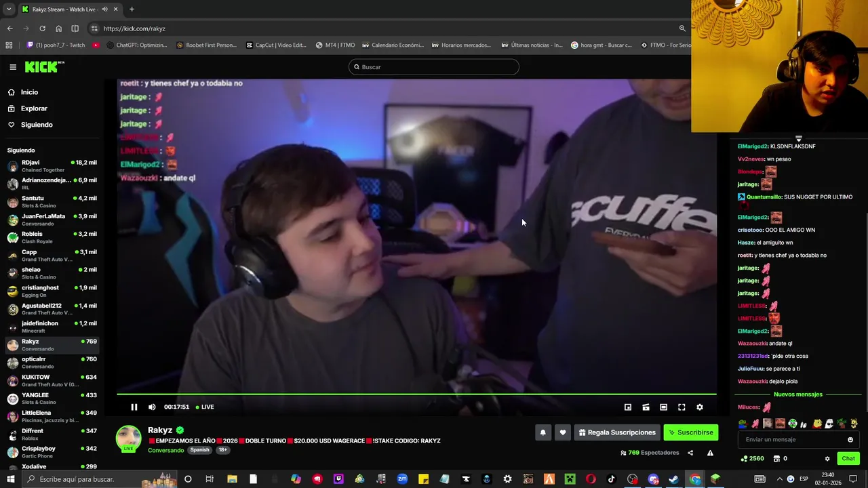Enter fullscreen video mode

pyautogui.click(x=682, y=407)
